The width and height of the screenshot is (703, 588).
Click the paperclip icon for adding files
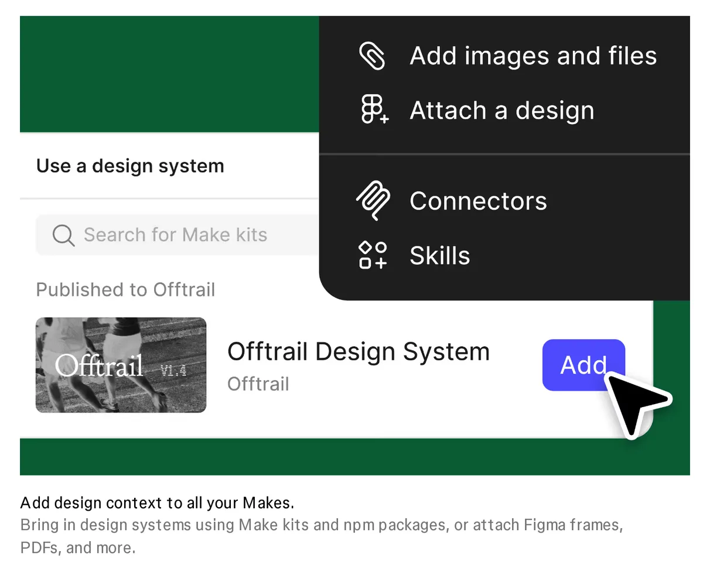click(372, 56)
